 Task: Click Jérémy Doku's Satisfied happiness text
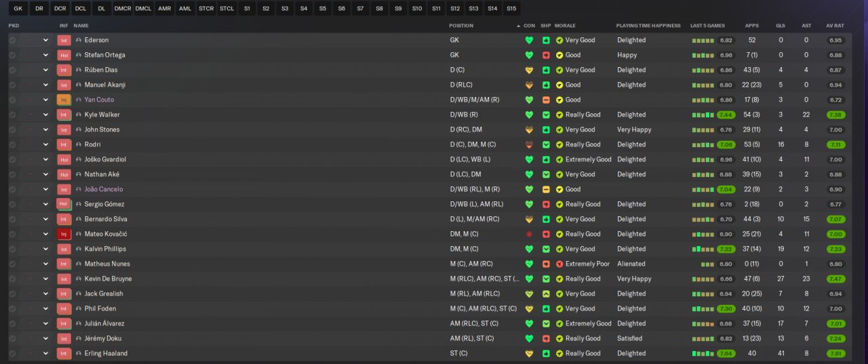[630, 338]
